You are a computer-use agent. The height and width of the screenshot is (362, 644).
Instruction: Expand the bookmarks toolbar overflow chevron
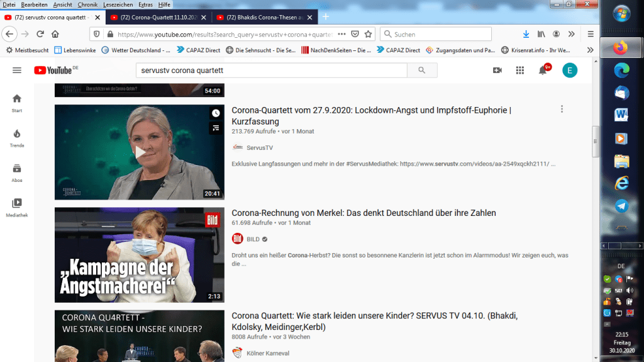[x=590, y=50]
